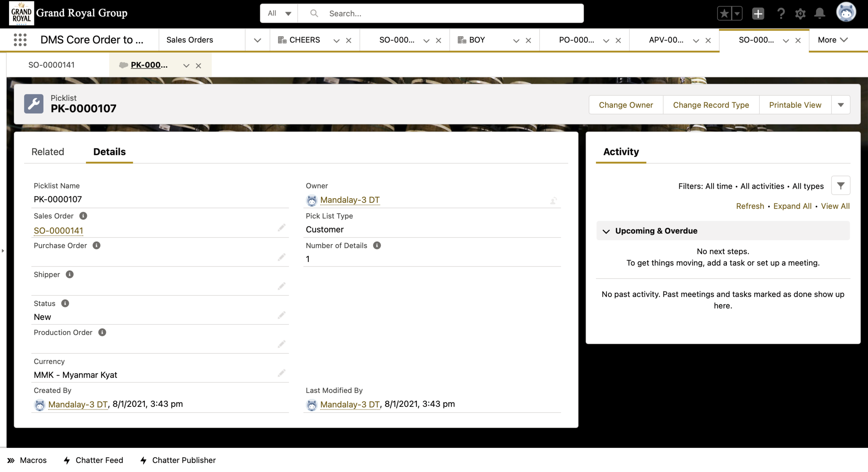Edit Currency field with pencil icon

click(281, 373)
